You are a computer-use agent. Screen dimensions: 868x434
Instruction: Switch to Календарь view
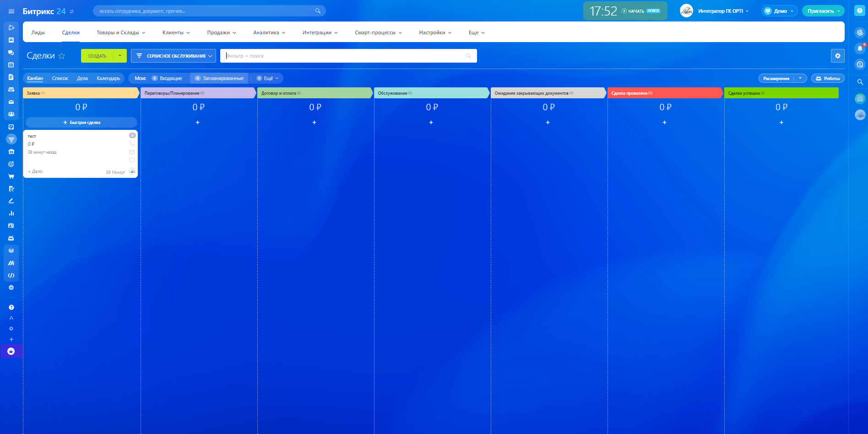108,78
